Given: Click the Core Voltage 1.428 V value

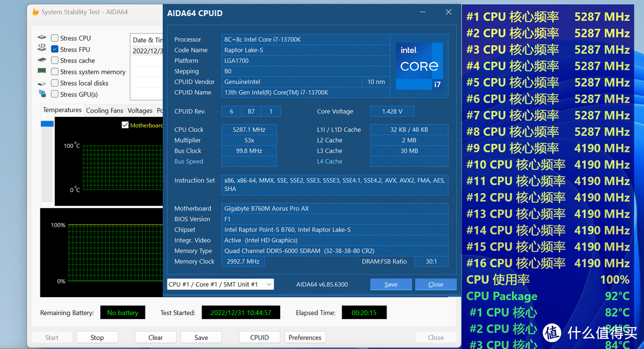Looking at the screenshot, I should (x=392, y=112).
